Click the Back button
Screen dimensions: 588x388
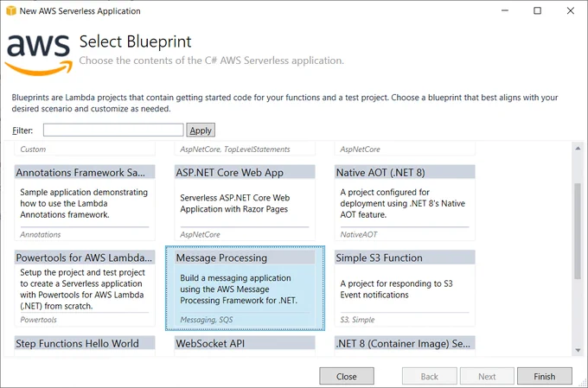[x=430, y=376]
